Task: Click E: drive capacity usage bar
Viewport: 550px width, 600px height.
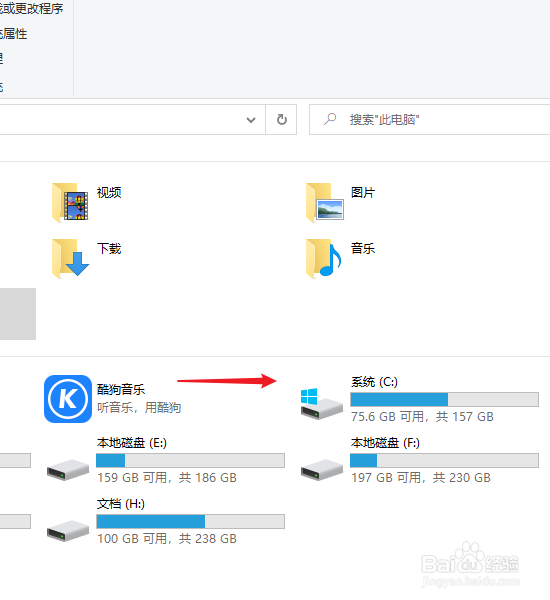Action: coord(190,460)
